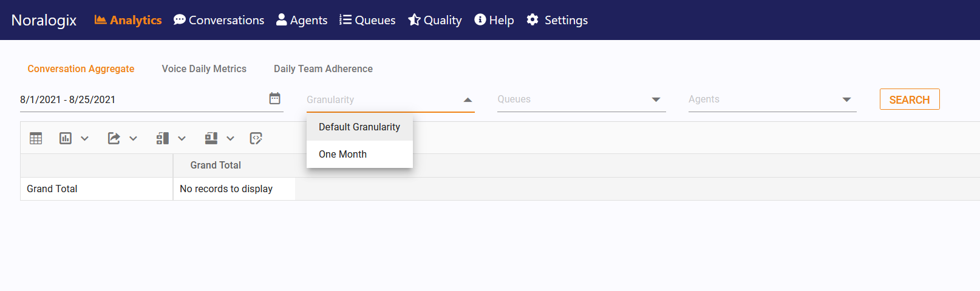Image resolution: width=980 pixels, height=291 pixels.
Task: Open the Quality page from the navbar
Action: (435, 20)
